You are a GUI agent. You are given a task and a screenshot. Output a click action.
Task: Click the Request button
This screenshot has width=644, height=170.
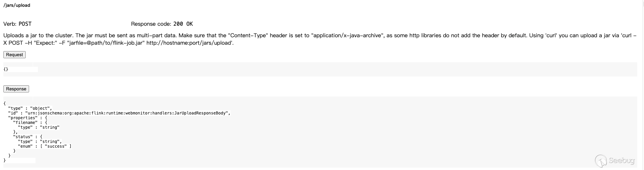point(15,55)
